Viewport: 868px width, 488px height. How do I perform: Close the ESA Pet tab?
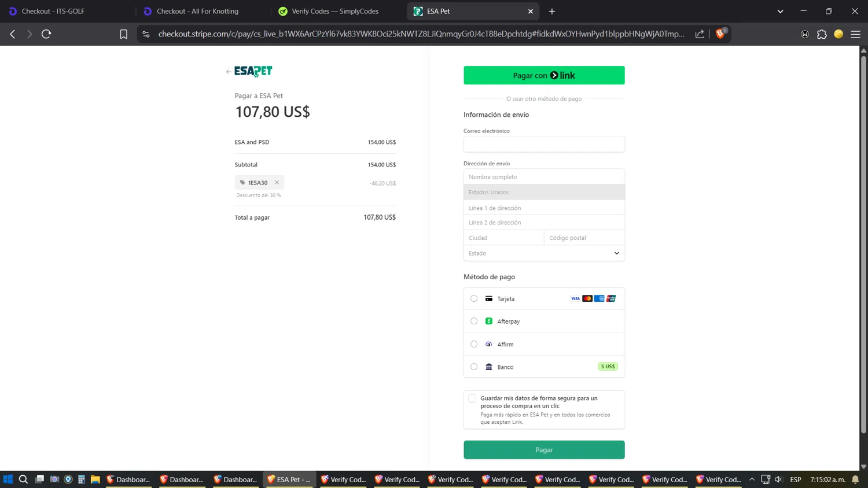pos(531,11)
